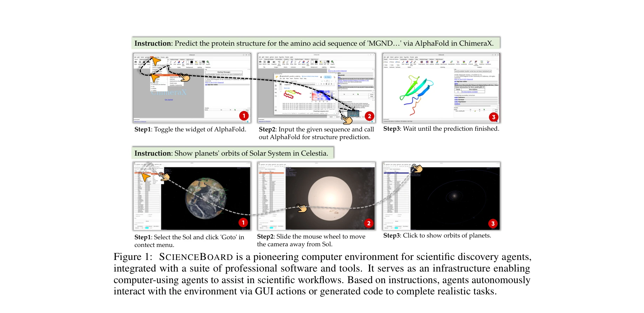Toggle Command Line Interface in step 1 Tools menu

[158, 84]
